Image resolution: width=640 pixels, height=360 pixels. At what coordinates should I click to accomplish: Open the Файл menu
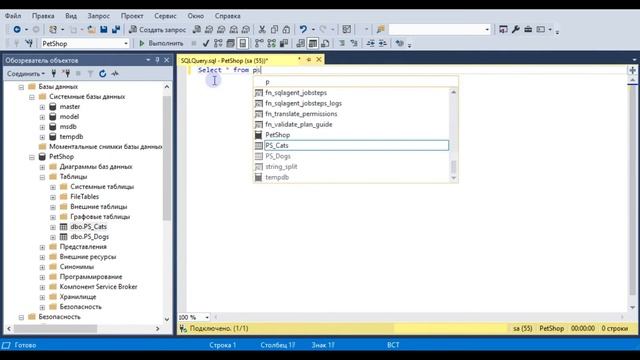pos(13,16)
